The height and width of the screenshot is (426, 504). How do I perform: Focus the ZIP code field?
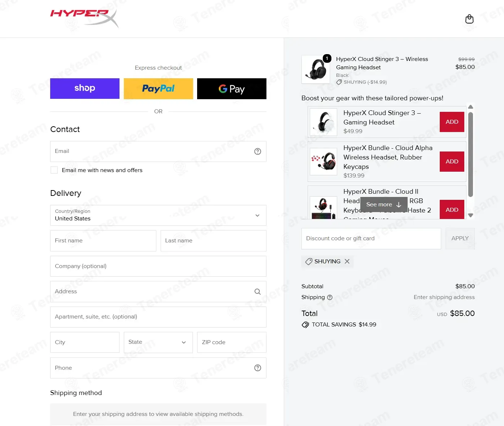pyautogui.click(x=232, y=342)
